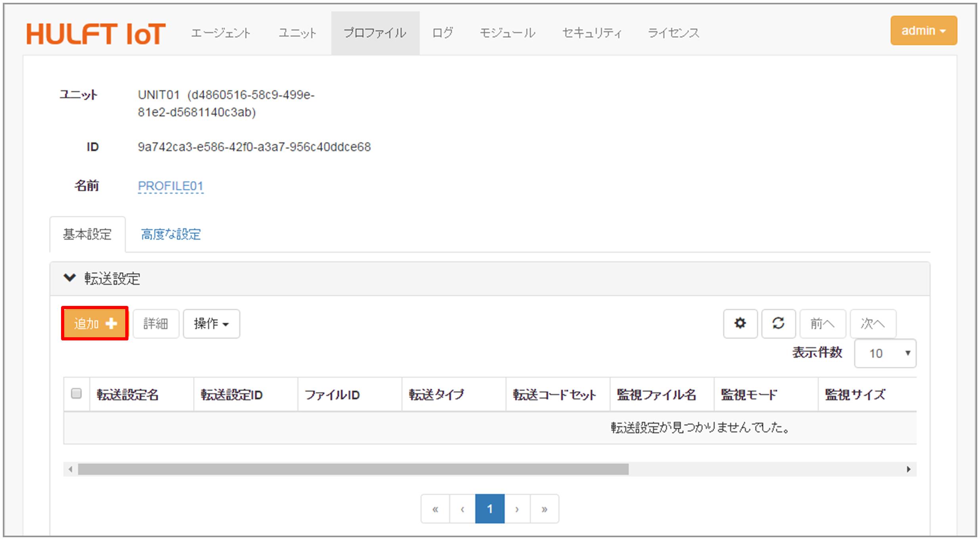Open the 操作 dropdown menu

[211, 323]
